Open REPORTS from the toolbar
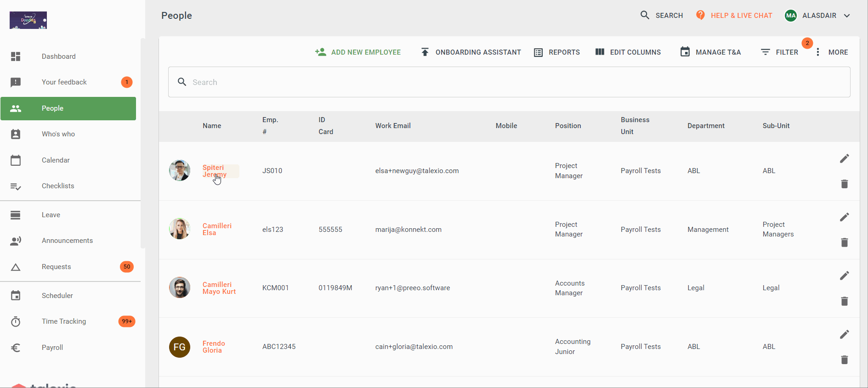The width and height of the screenshot is (868, 388). coord(557,52)
